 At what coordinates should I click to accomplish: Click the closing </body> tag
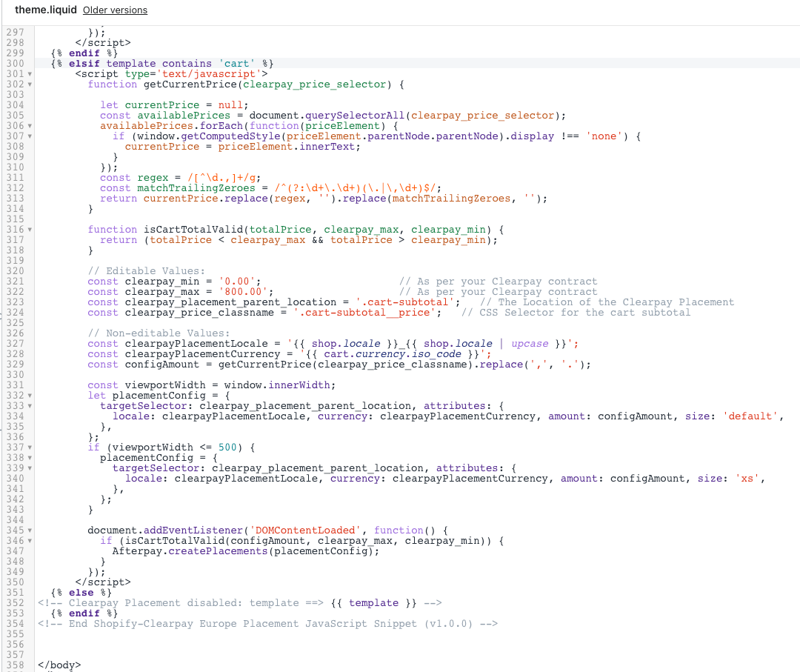[59, 665]
